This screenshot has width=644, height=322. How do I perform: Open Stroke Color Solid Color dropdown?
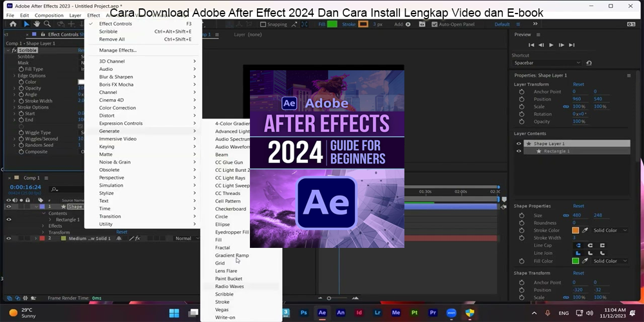pyautogui.click(x=610, y=231)
